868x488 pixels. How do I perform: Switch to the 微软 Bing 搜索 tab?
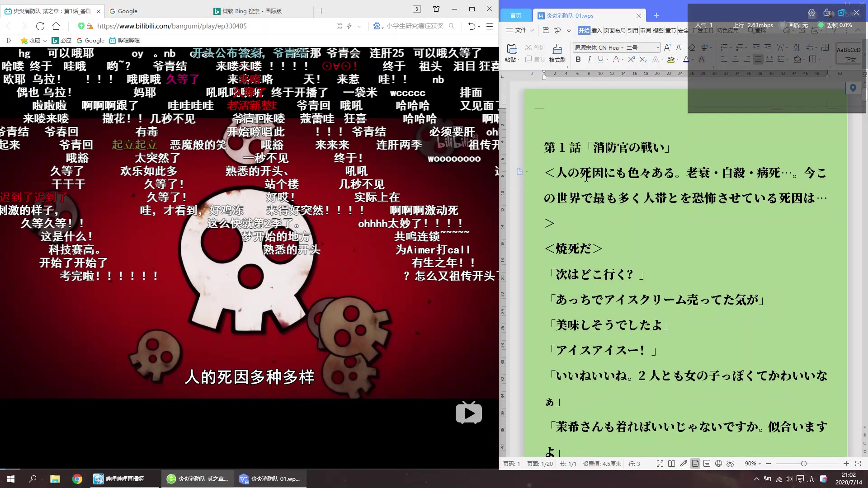(260, 11)
